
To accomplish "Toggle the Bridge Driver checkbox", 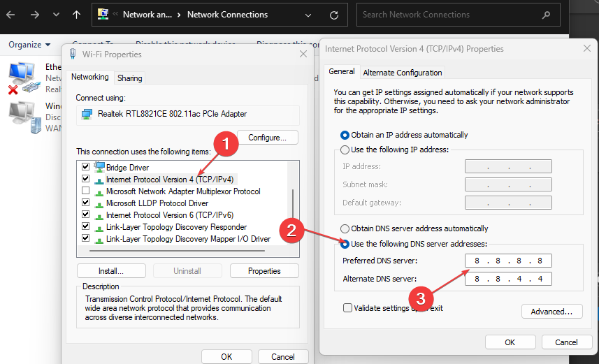I will (85, 166).
